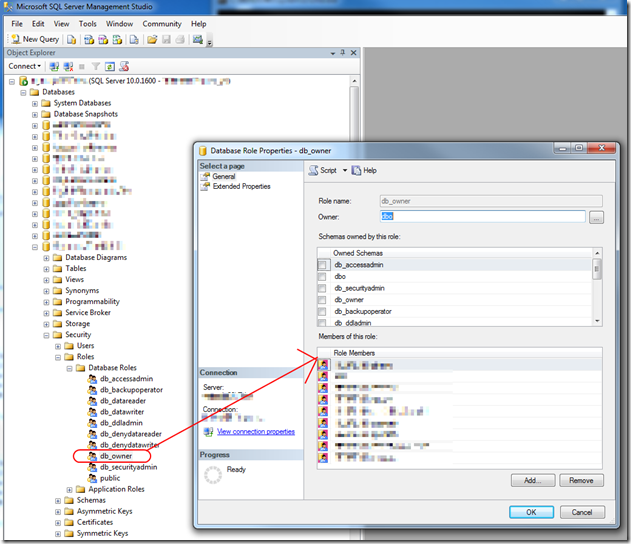Check the db_owner owned schema checkbox

(x=322, y=300)
